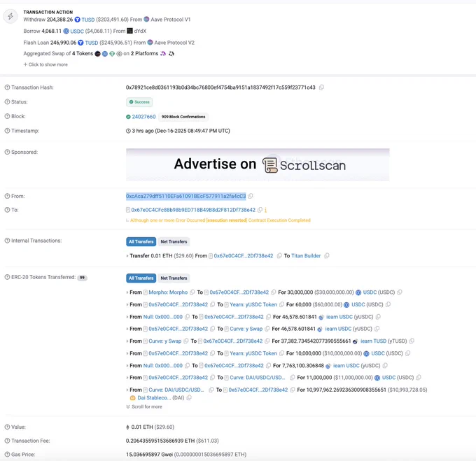Image resolution: width=476 pixels, height=461 pixels.
Task: Open USDC token link in the Borrow line
Action: pyautogui.click(x=77, y=31)
